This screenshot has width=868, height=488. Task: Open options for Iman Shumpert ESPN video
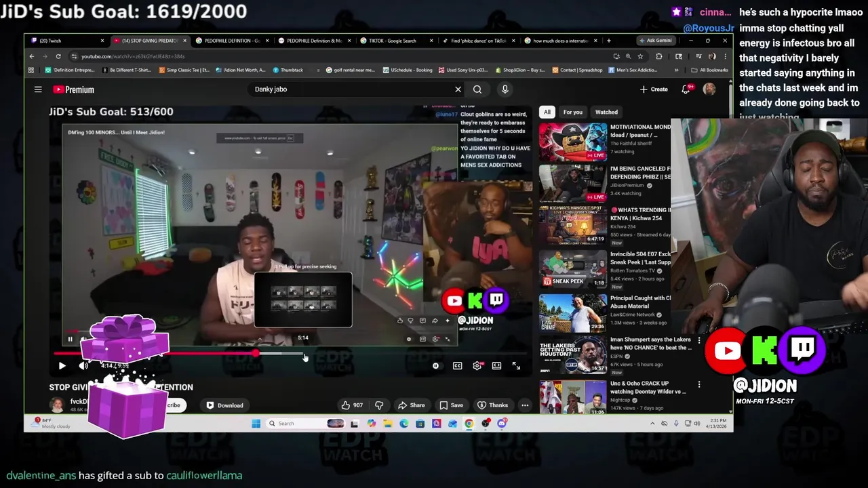(x=699, y=340)
